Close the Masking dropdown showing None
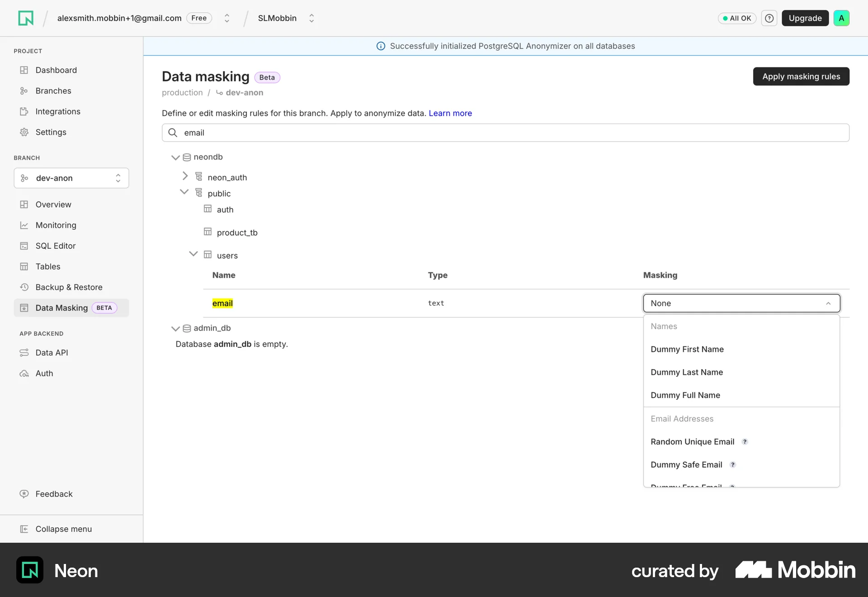868x597 pixels. (741, 303)
